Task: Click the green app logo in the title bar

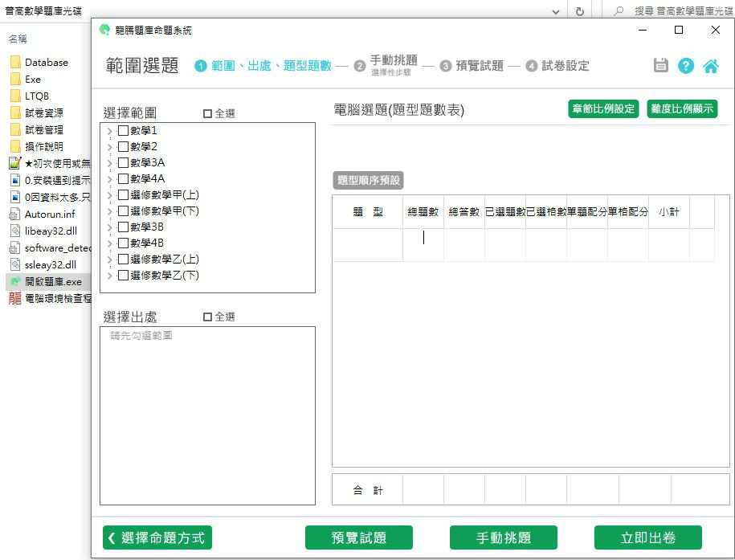Action: [104, 30]
